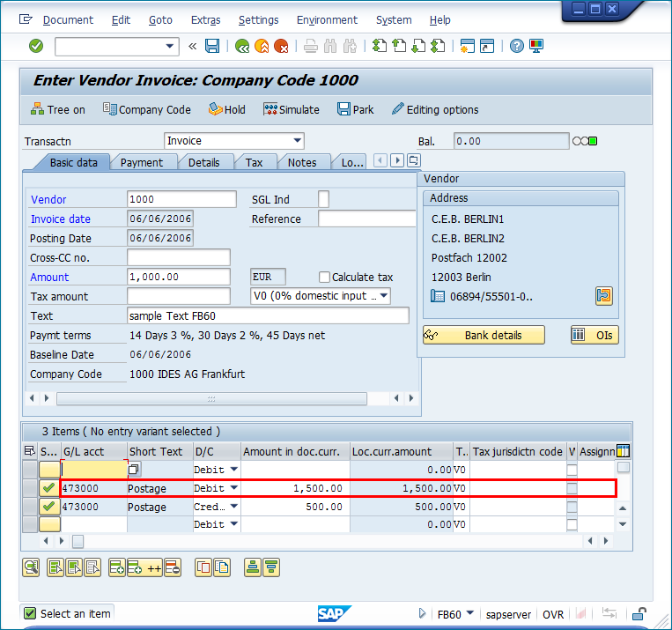Click the Save diskette icon
Viewport: 672px width, 630px height.
[x=212, y=46]
